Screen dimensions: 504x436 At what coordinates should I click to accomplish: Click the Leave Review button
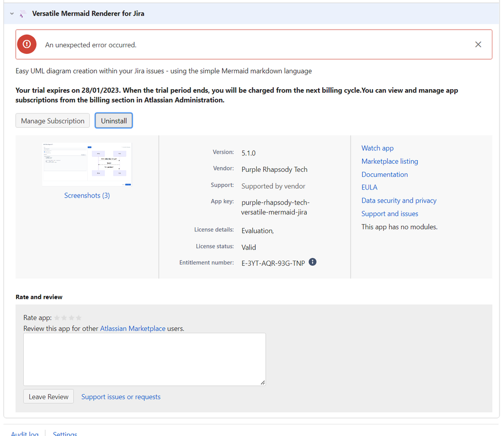(x=48, y=397)
